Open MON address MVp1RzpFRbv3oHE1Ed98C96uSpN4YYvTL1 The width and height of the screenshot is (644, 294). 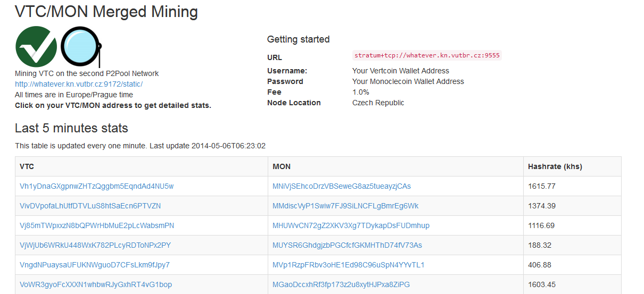[x=349, y=265]
